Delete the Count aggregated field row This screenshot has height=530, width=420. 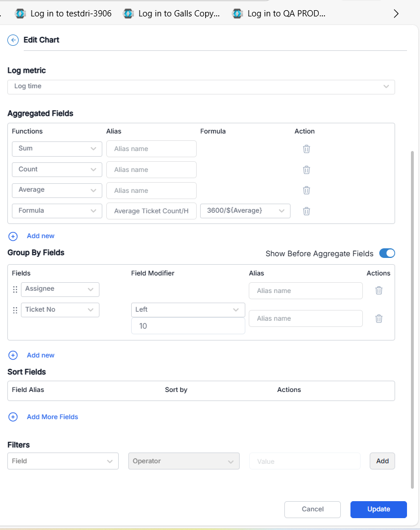pos(306,170)
